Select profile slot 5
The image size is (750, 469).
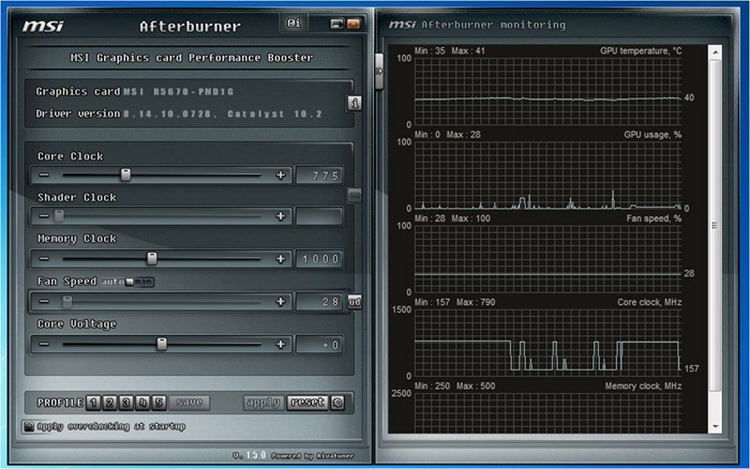[x=160, y=402]
